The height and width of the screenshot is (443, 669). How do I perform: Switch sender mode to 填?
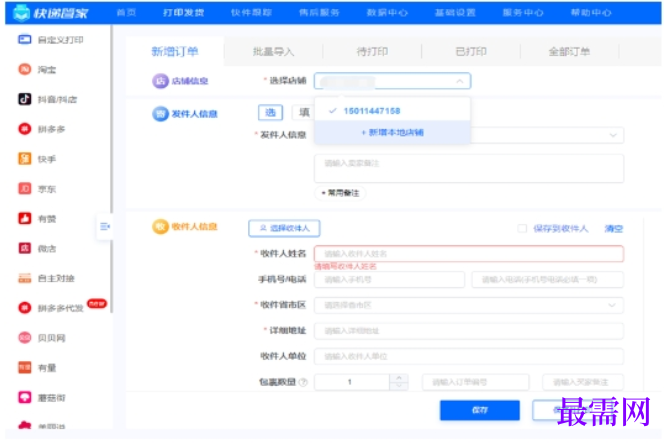click(x=303, y=113)
